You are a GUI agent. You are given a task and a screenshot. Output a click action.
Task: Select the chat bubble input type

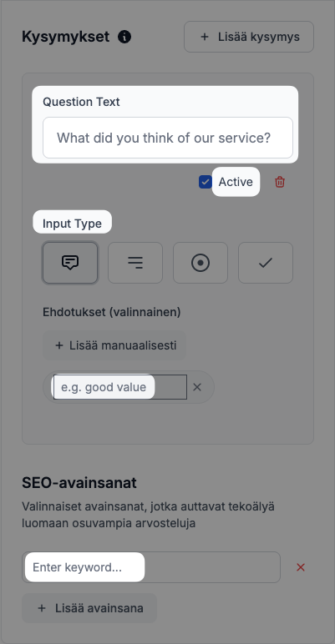click(x=70, y=263)
